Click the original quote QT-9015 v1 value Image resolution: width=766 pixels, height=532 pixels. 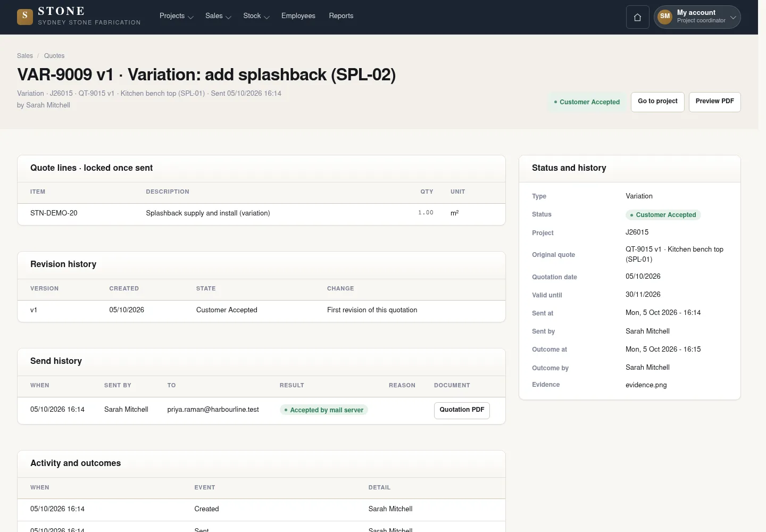point(675,254)
